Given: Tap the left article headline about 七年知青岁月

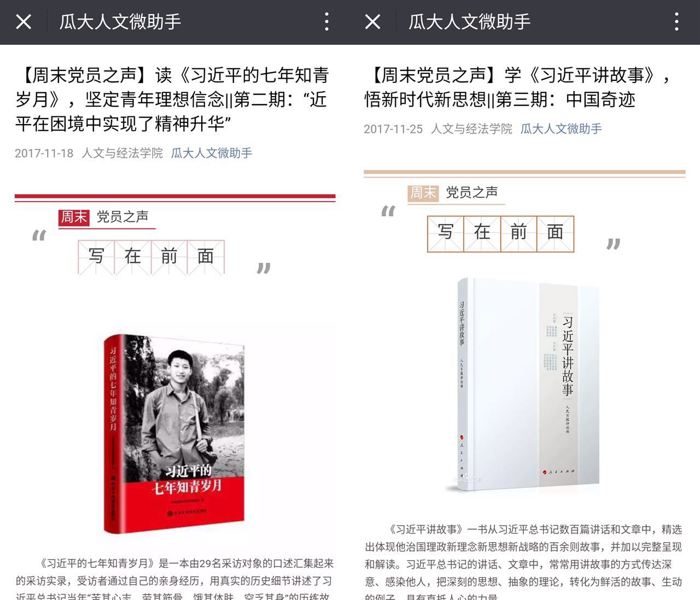Looking at the screenshot, I should (x=172, y=99).
